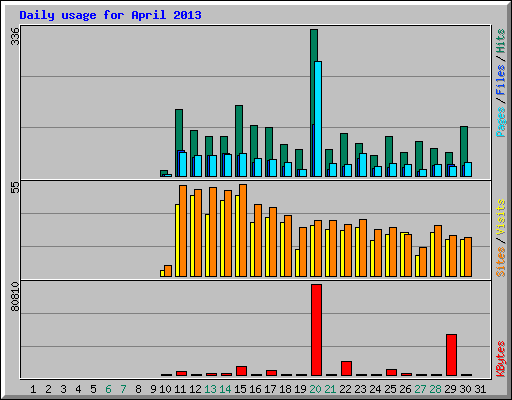Click day label "19" on the x-axis
Viewport: 512px width, 400px height.
pyautogui.click(x=300, y=389)
